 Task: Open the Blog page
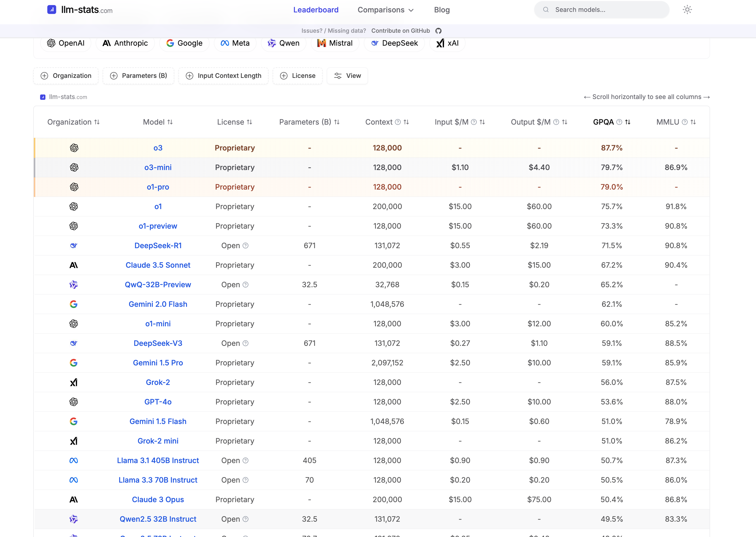(442, 10)
